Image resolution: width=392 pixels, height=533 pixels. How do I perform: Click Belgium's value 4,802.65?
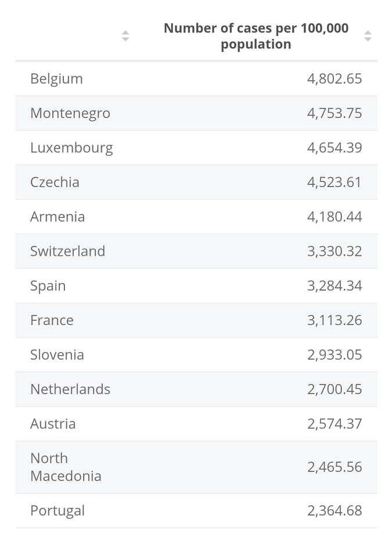coord(335,79)
